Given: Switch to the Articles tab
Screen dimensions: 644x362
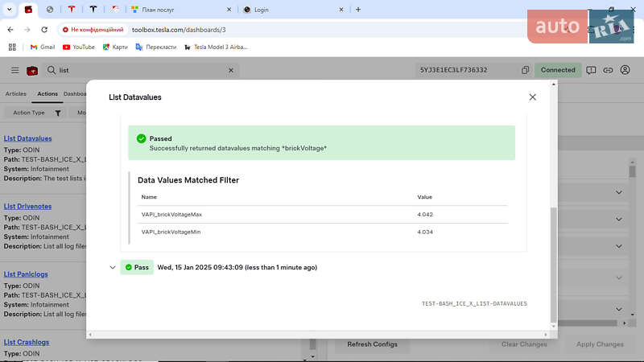Looking at the screenshot, I should point(16,93).
